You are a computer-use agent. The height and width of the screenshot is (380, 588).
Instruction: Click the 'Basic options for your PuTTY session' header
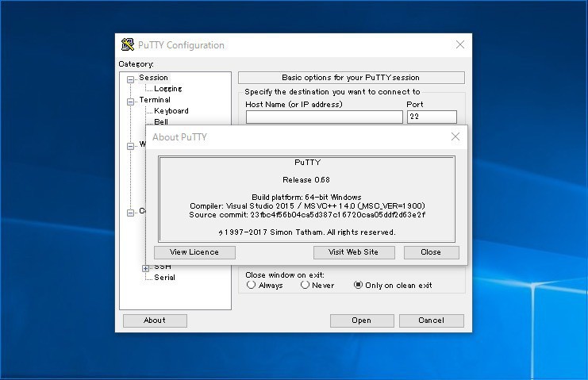click(x=352, y=78)
